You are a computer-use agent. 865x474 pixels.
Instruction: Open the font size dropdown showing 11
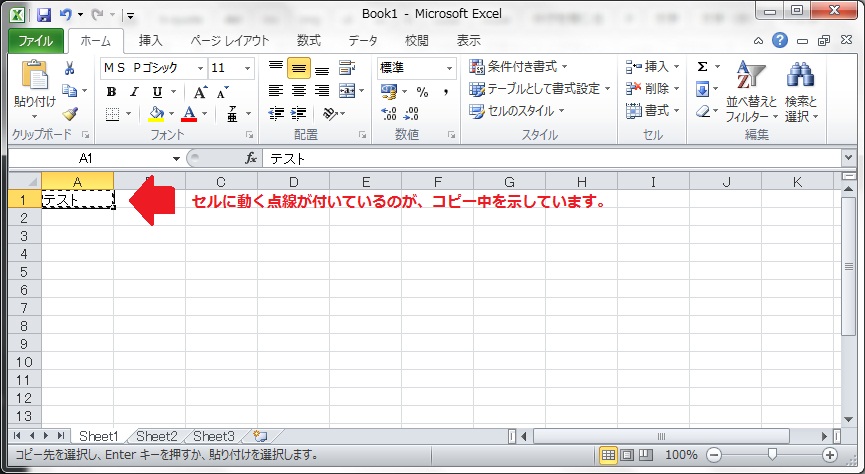point(248,68)
